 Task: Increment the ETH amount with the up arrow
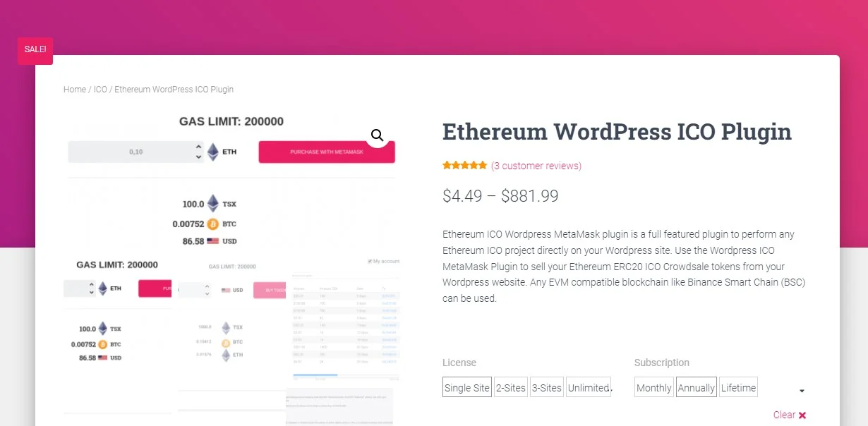[199, 147]
